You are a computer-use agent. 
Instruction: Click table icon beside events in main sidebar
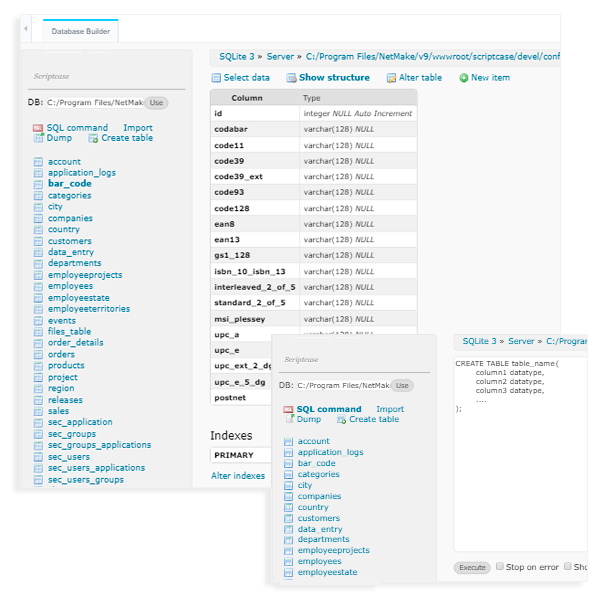(38, 321)
